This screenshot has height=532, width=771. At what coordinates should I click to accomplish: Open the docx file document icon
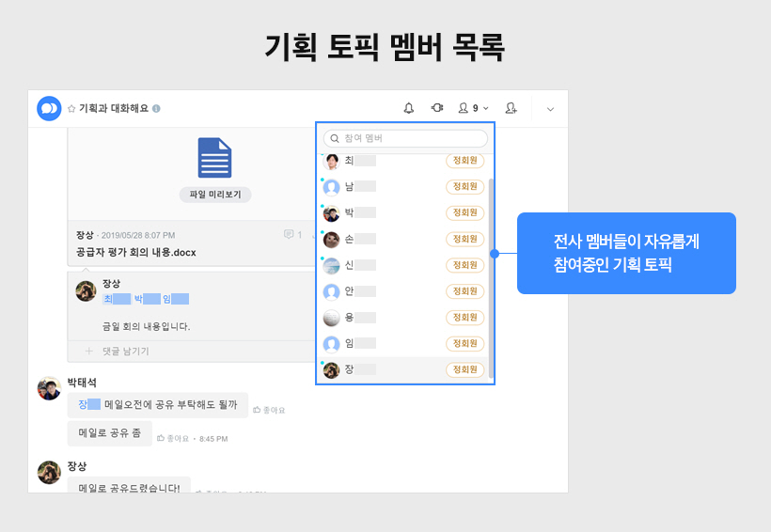(214, 158)
